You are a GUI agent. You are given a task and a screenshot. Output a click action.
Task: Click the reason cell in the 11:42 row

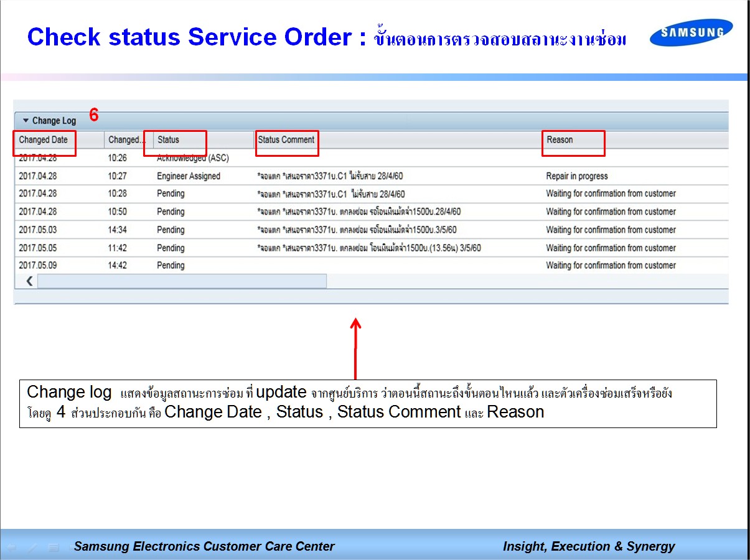tap(611, 248)
